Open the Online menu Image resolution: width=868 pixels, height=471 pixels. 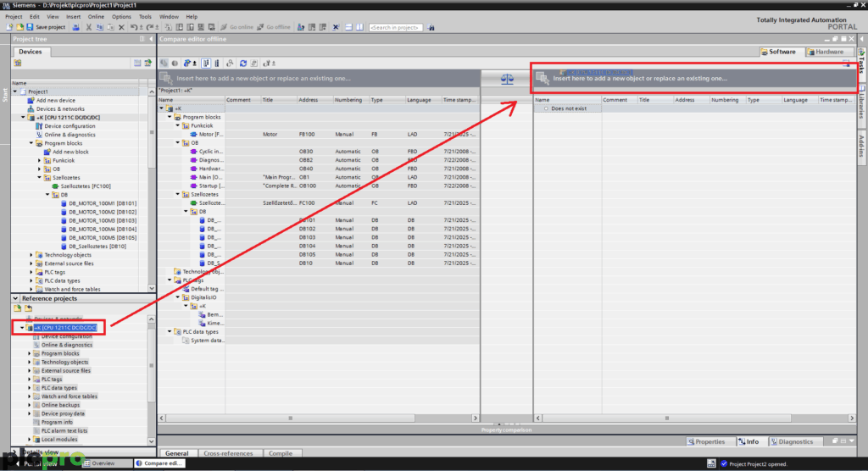coord(96,17)
